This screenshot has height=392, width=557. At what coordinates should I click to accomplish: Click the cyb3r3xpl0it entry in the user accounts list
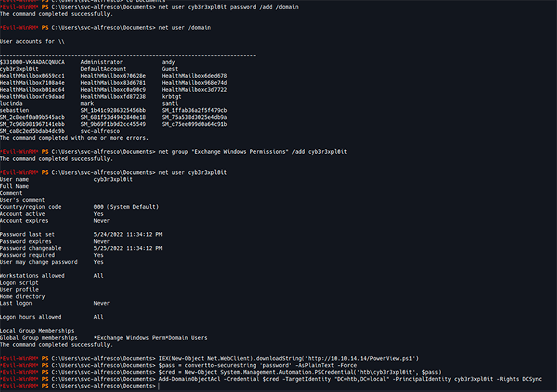19,69
